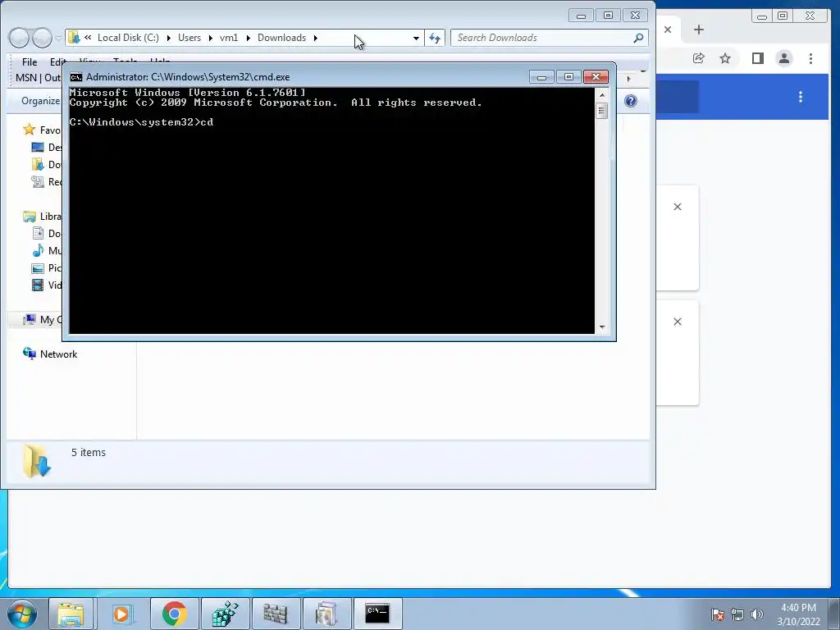Select the Desktop icon under Favorites

(38, 148)
